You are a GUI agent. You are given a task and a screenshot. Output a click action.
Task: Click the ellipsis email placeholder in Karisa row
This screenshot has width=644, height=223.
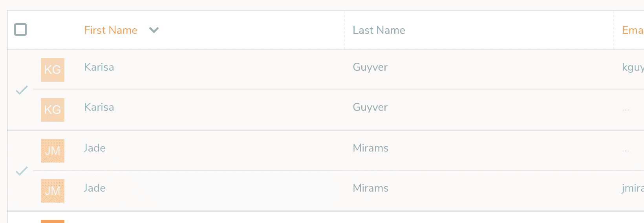coord(626,110)
